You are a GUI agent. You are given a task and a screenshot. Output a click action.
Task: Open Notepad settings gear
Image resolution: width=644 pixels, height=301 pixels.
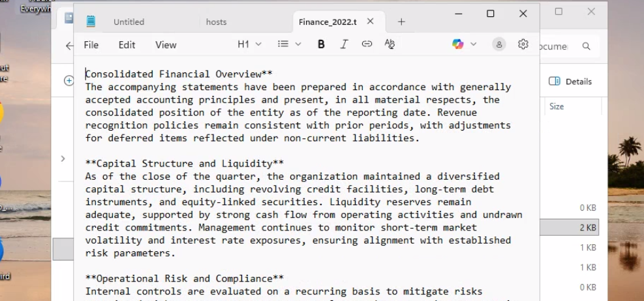(523, 44)
